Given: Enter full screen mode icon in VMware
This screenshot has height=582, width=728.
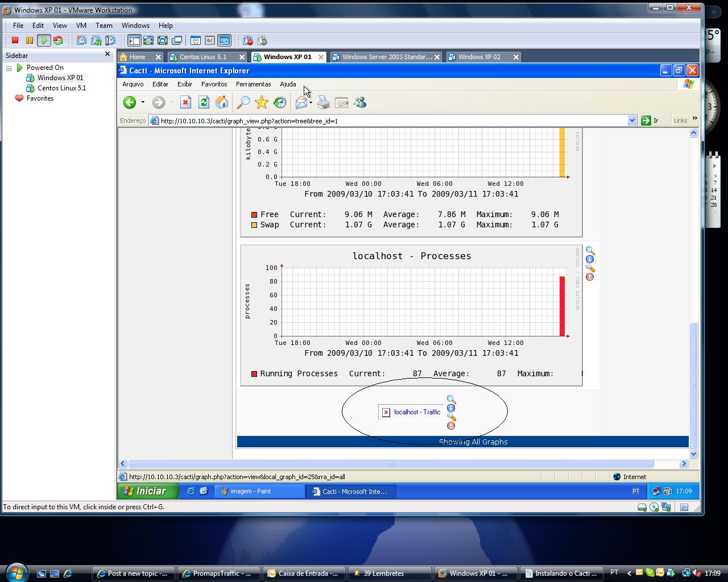Looking at the screenshot, I should click(163, 40).
